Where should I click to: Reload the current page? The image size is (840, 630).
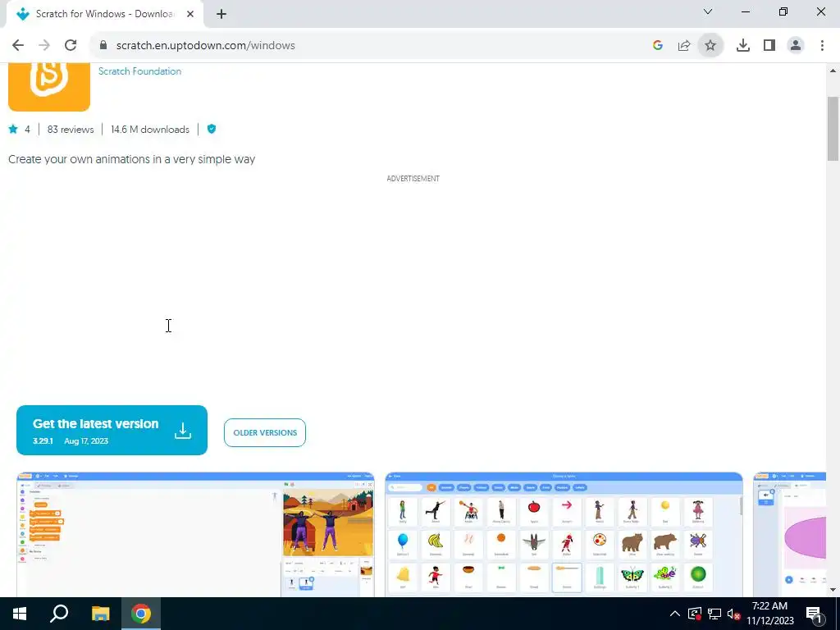71,46
